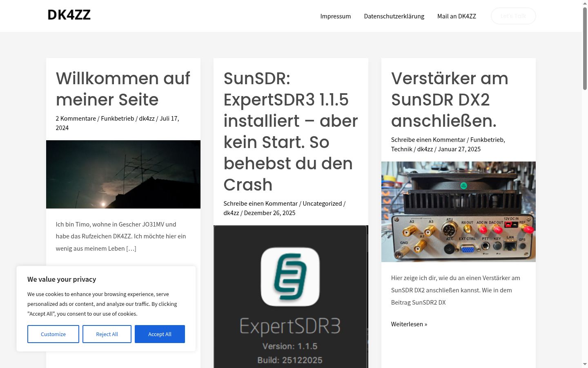The width and height of the screenshot is (588, 368).
Task: Click the 2 Kommentare link
Action: [x=76, y=118]
